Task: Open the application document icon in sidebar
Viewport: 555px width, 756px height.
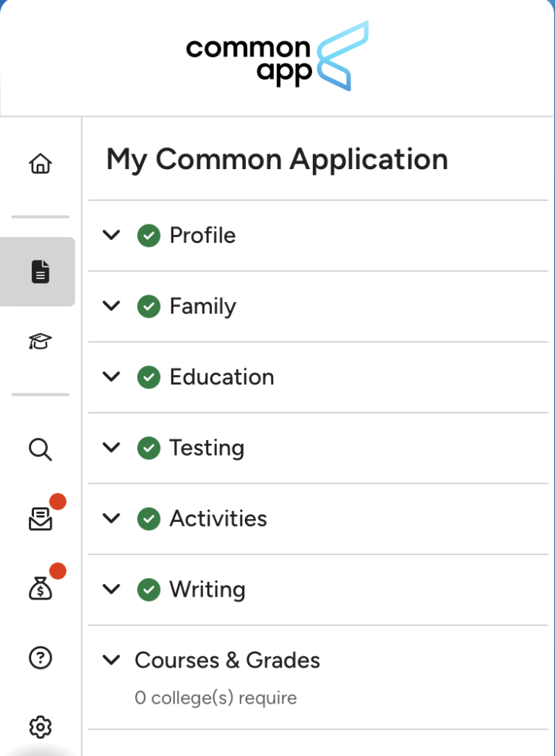Action: click(40, 272)
